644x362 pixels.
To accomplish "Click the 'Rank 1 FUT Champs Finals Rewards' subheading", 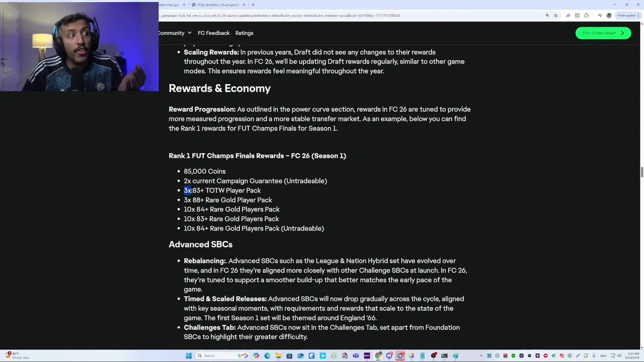I will click(x=257, y=156).
